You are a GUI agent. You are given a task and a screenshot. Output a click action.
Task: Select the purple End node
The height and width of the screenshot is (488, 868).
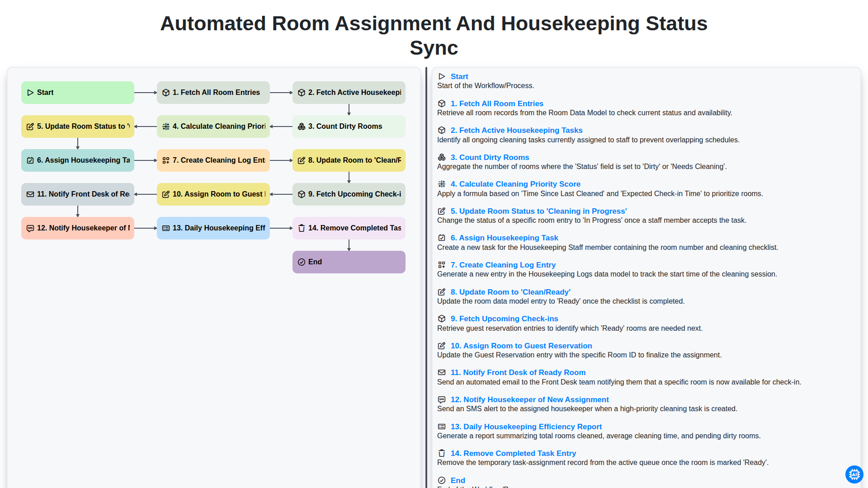click(349, 262)
